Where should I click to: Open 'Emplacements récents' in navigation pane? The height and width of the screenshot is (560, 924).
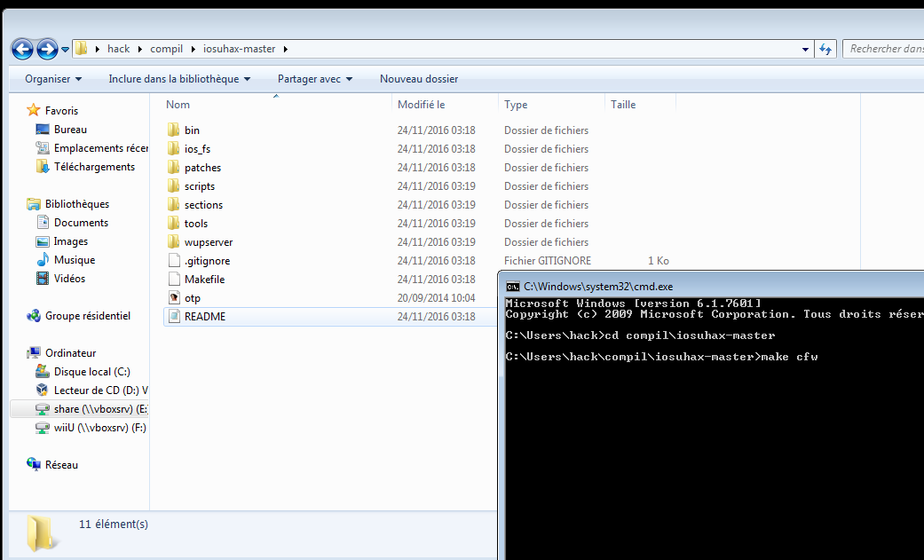pyautogui.click(x=91, y=148)
